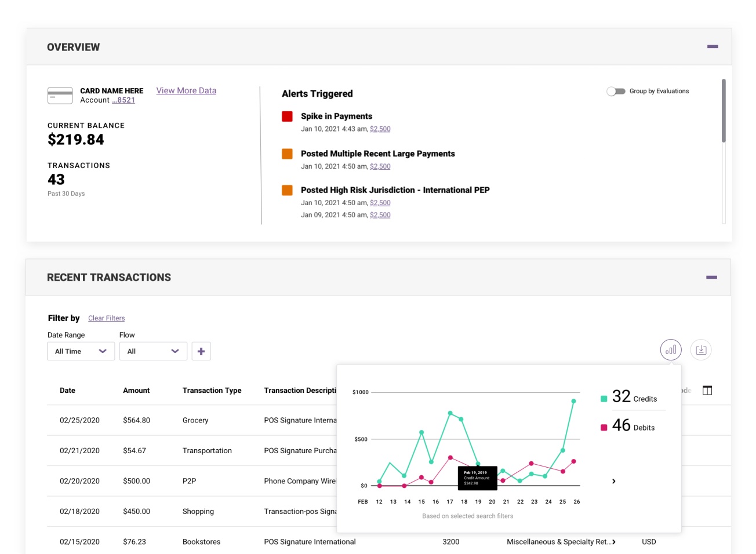Open the Date Range dropdown
756x554 pixels.
(81, 351)
